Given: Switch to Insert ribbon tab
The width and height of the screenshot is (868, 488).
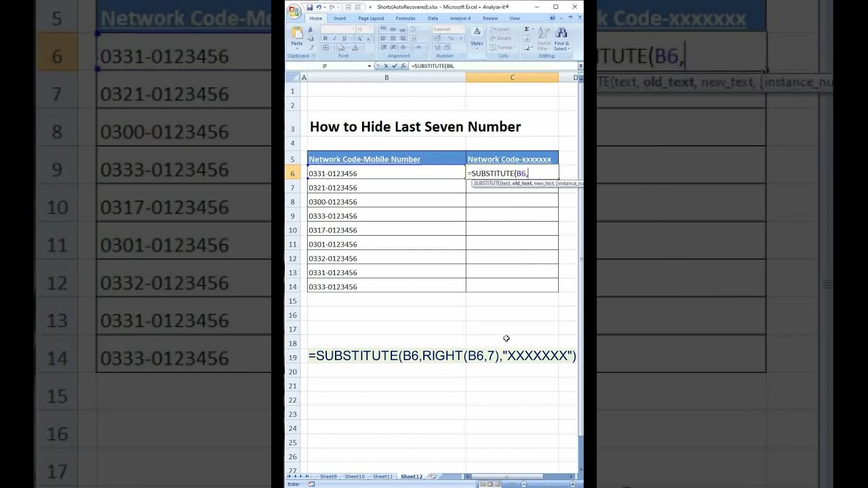Looking at the screenshot, I should click(x=340, y=18).
